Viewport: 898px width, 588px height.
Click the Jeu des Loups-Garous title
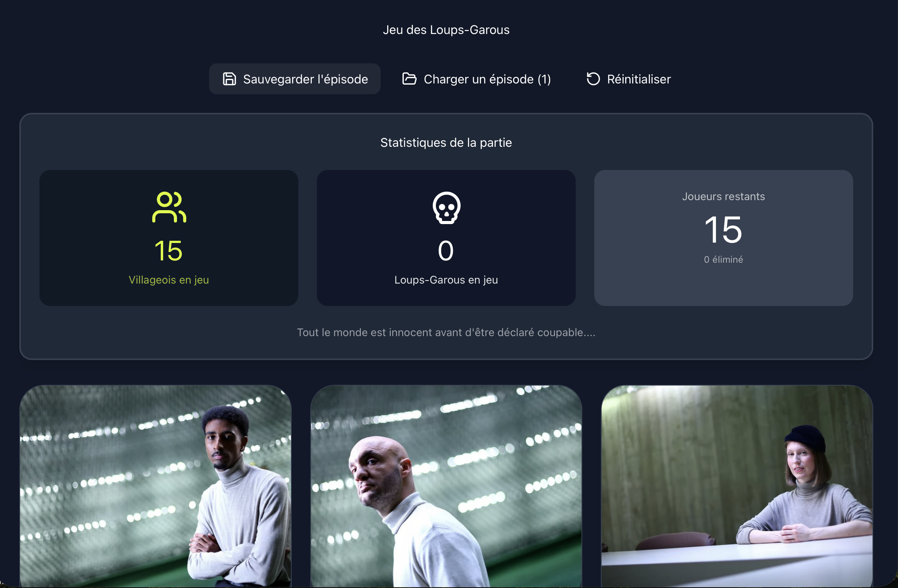(446, 30)
